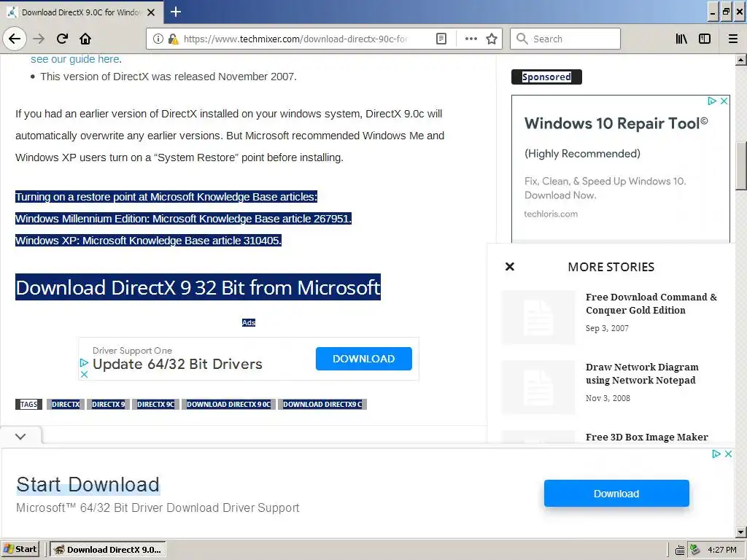The image size is (747, 560).
Task: Focus the Search box
Action: tap(565, 39)
